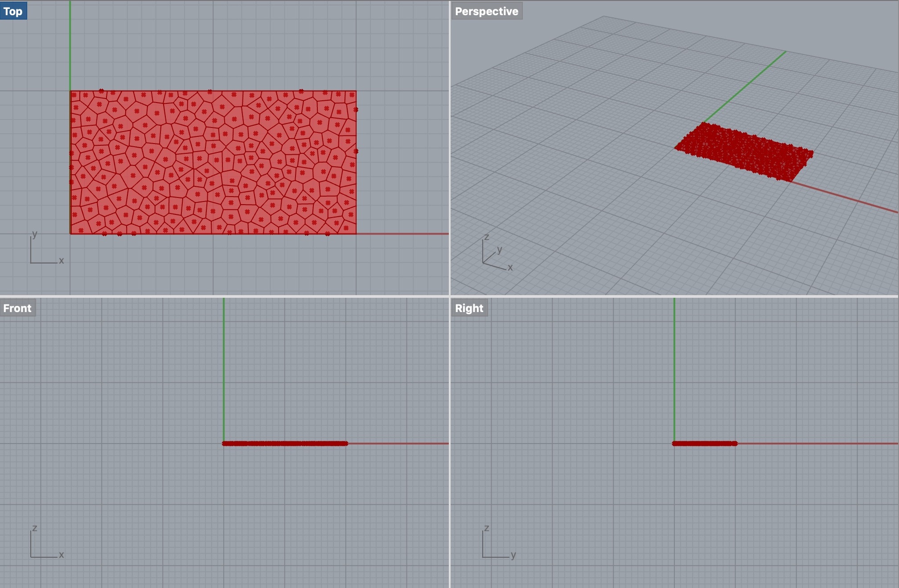The width and height of the screenshot is (899, 588).
Task: Select the flat red geometry in Right viewport
Action: (x=705, y=444)
